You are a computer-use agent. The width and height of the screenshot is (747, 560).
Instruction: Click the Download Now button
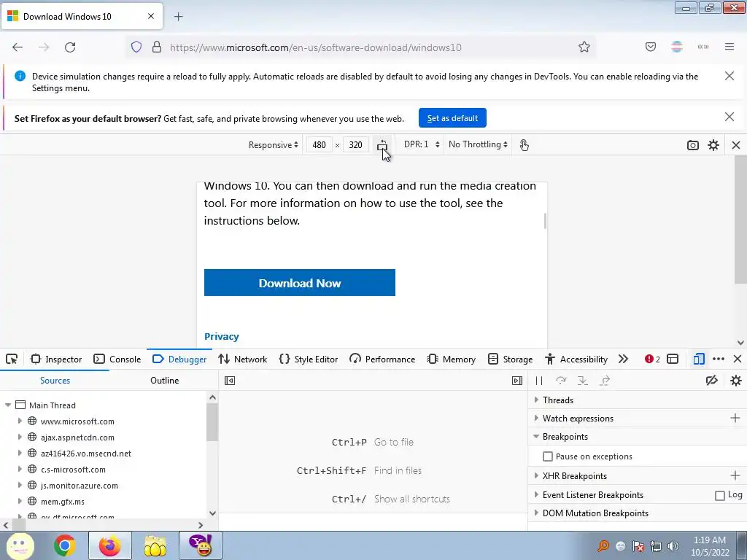(x=300, y=283)
